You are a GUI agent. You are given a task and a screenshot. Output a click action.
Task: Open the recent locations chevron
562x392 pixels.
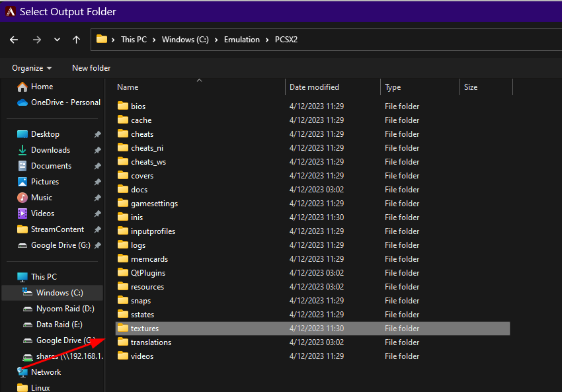click(57, 40)
